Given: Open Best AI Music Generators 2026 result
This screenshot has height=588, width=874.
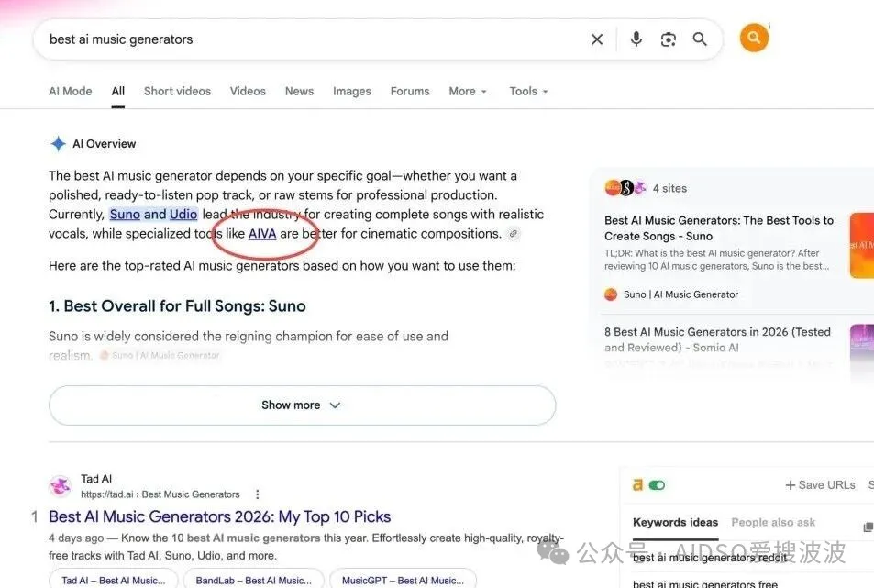Looking at the screenshot, I should click(219, 516).
